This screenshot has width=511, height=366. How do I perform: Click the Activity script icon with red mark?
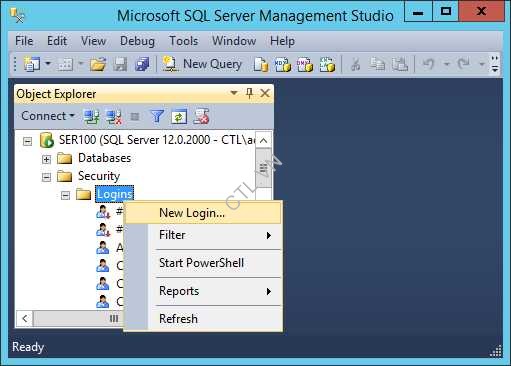tap(201, 117)
